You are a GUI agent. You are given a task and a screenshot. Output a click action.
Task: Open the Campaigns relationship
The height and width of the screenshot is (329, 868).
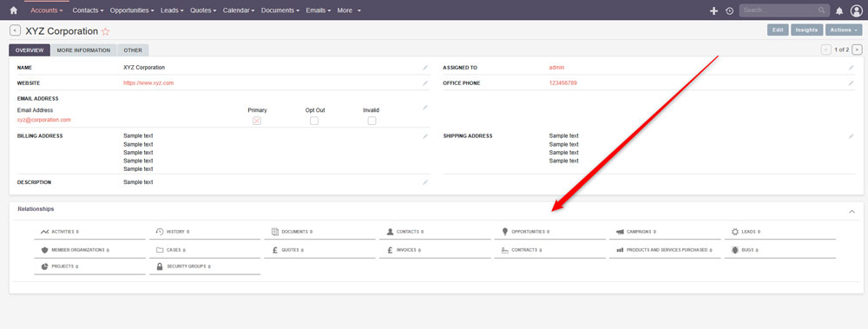coord(665,232)
